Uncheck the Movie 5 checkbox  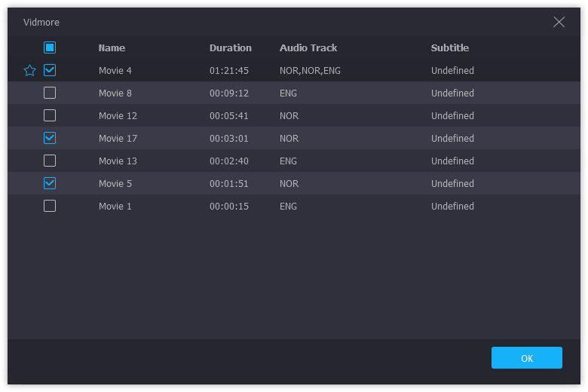tap(50, 183)
